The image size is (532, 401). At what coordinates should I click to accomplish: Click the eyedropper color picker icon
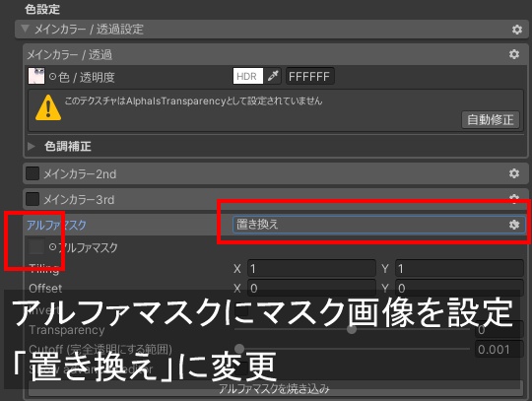tap(273, 76)
